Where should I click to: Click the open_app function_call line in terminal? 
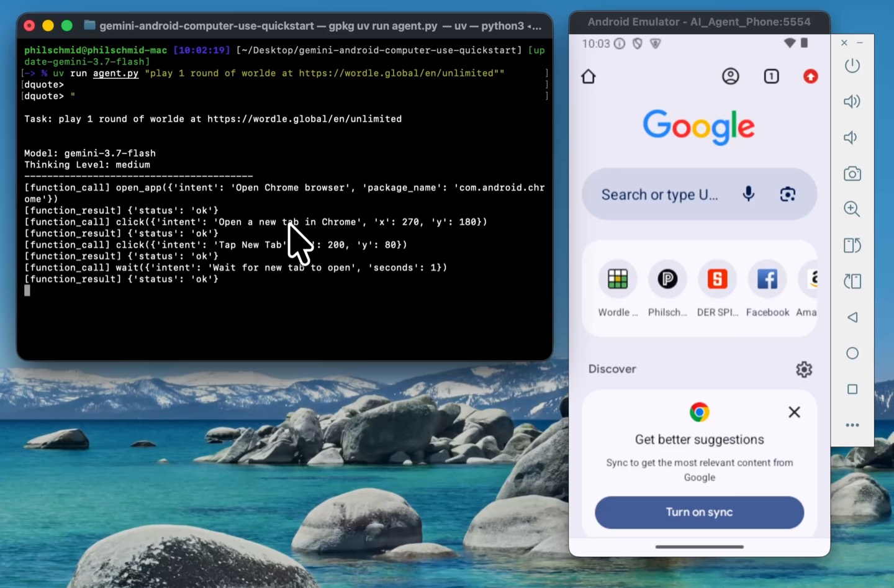(x=284, y=193)
